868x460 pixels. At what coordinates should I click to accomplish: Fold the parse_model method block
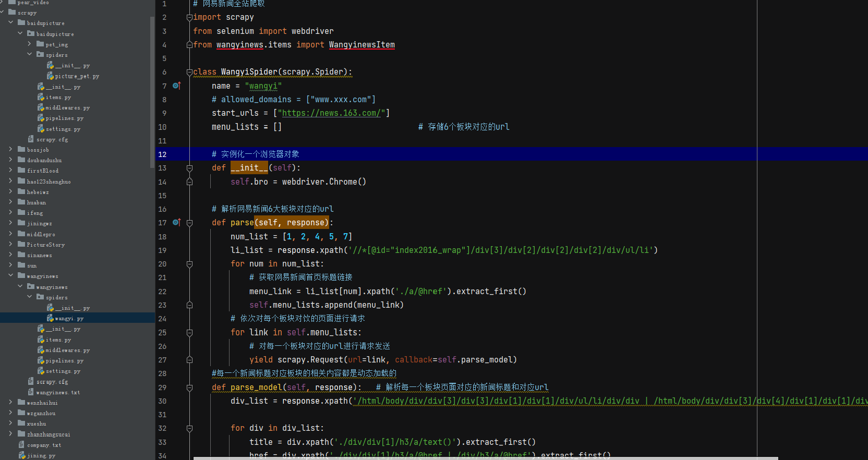tap(189, 388)
